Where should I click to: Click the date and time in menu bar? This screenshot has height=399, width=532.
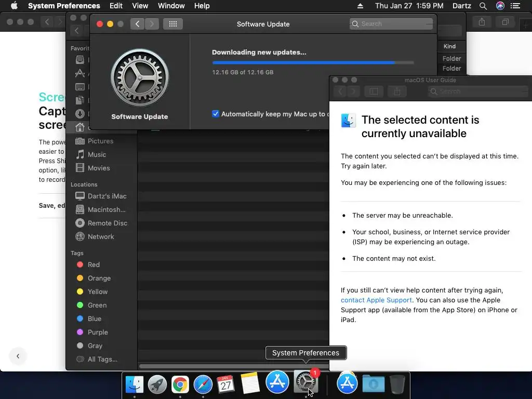(409, 6)
